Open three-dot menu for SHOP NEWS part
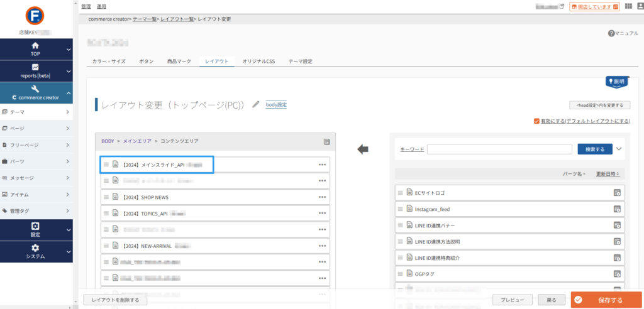 323,197
